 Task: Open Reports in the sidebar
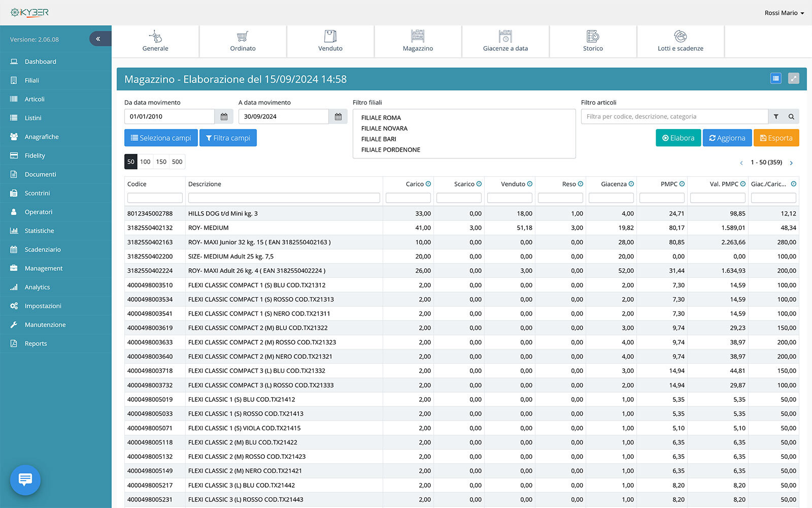(x=56, y=343)
